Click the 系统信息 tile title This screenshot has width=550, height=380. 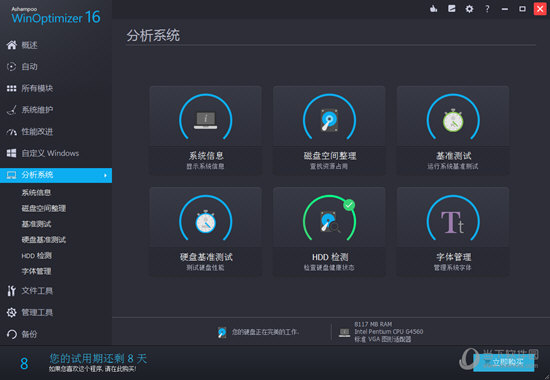[x=206, y=156]
